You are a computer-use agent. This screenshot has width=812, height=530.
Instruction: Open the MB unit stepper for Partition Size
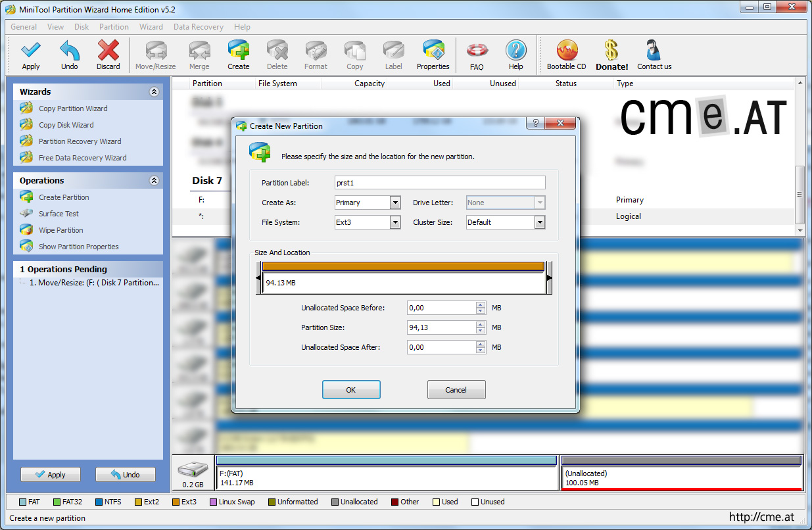481,327
